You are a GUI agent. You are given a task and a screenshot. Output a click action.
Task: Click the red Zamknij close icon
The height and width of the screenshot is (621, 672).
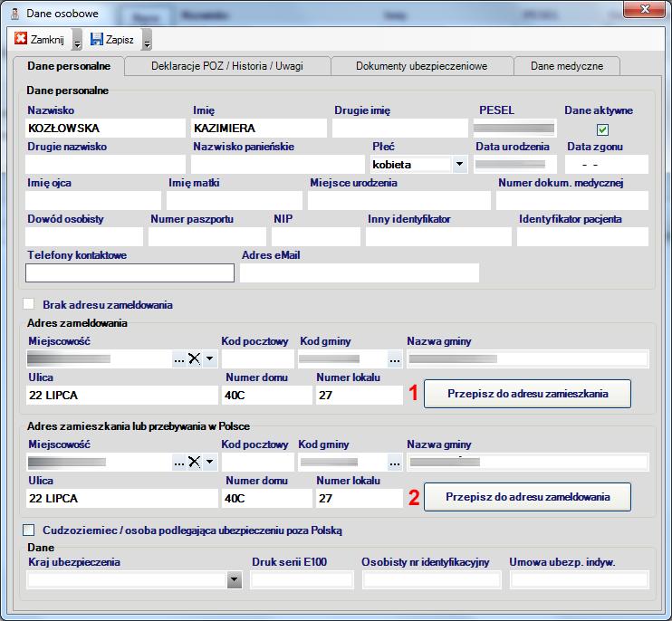tap(20, 39)
